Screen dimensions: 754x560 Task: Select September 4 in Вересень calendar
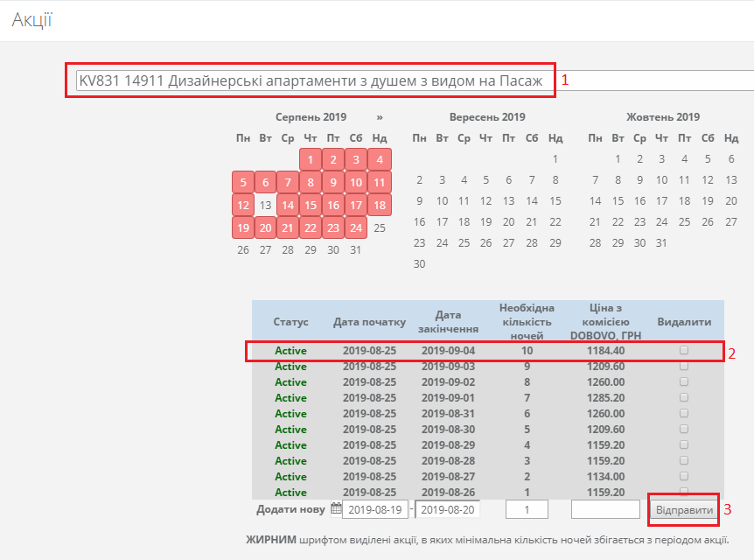[x=464, y=180]
